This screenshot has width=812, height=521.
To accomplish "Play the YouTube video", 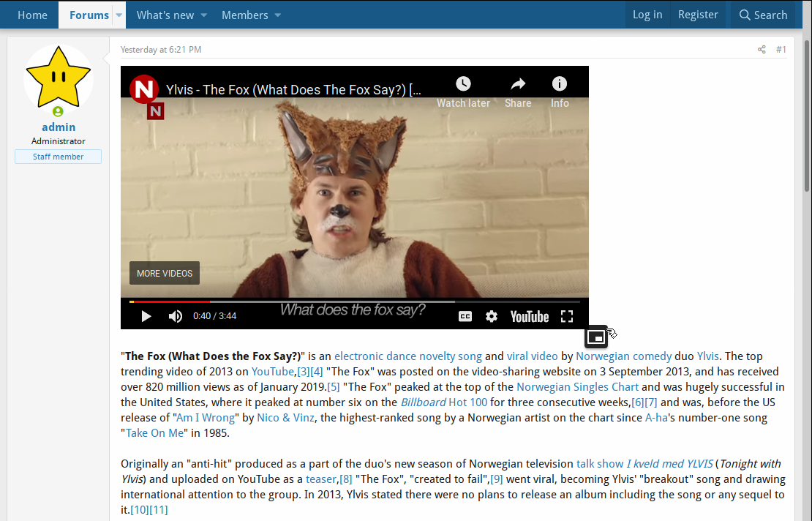I will pyautogui.click(x=146, y=316).
